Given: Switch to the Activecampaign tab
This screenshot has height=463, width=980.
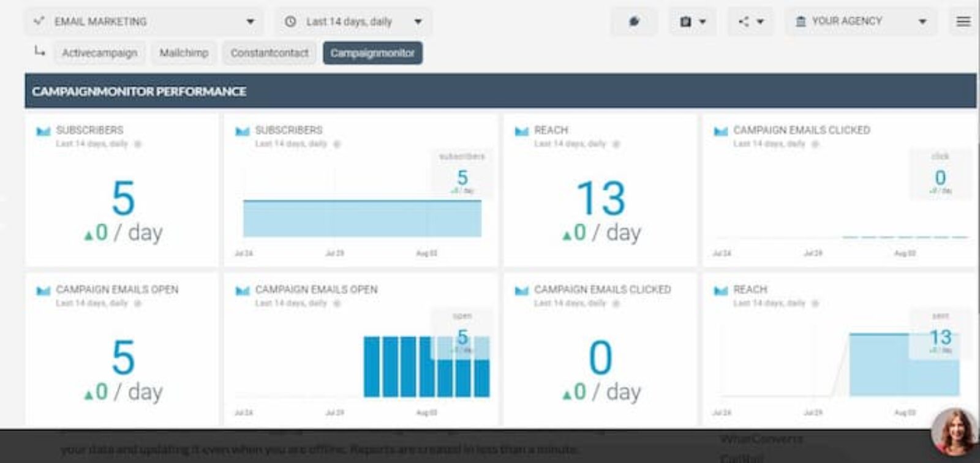Looking at the screenshot, I should (x=100, y=53).
